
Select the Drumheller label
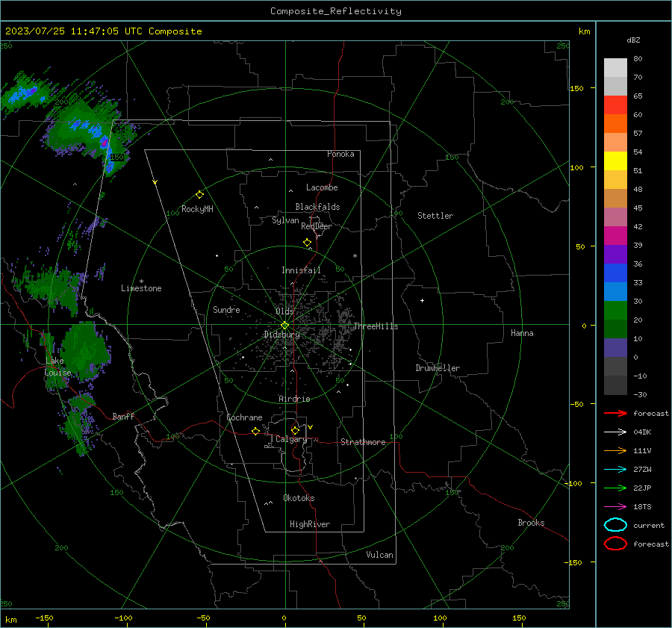(x=438, y=368)
